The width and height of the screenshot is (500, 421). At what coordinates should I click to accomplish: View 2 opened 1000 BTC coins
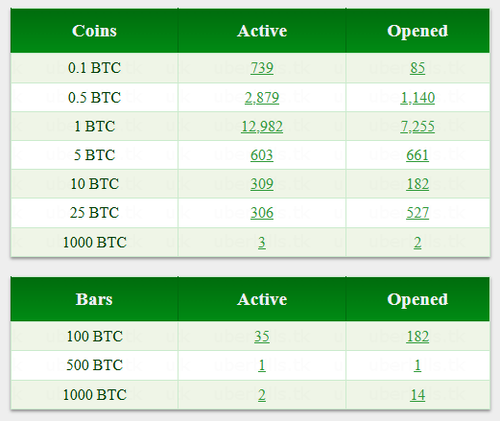[417, 242]
